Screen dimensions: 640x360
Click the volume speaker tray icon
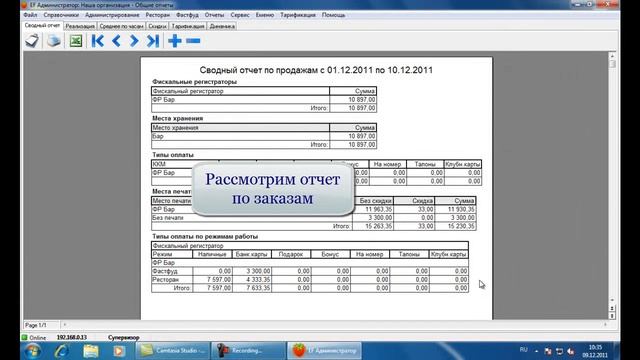coord(571,351)
